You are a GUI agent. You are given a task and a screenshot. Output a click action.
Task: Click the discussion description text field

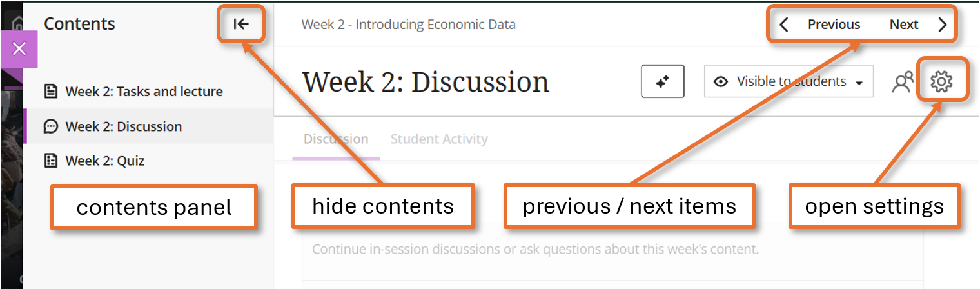pyautogui.click(x=535, y=249)
